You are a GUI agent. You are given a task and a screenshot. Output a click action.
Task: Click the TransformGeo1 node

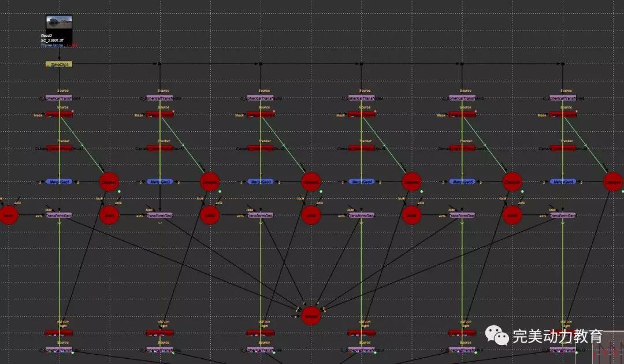tap(59, 216)
